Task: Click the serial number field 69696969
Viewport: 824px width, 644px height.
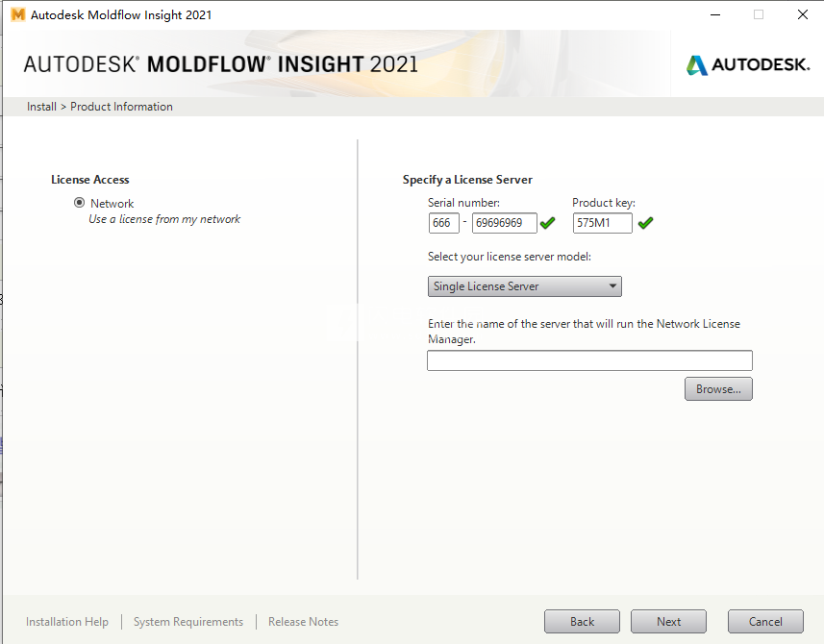Action: click(x=505, y=223)
